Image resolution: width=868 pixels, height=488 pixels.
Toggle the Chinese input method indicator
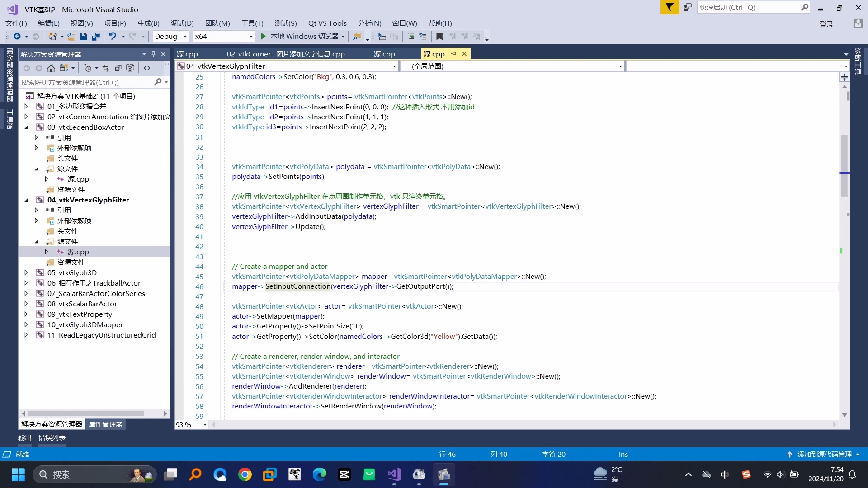point(725,474)
